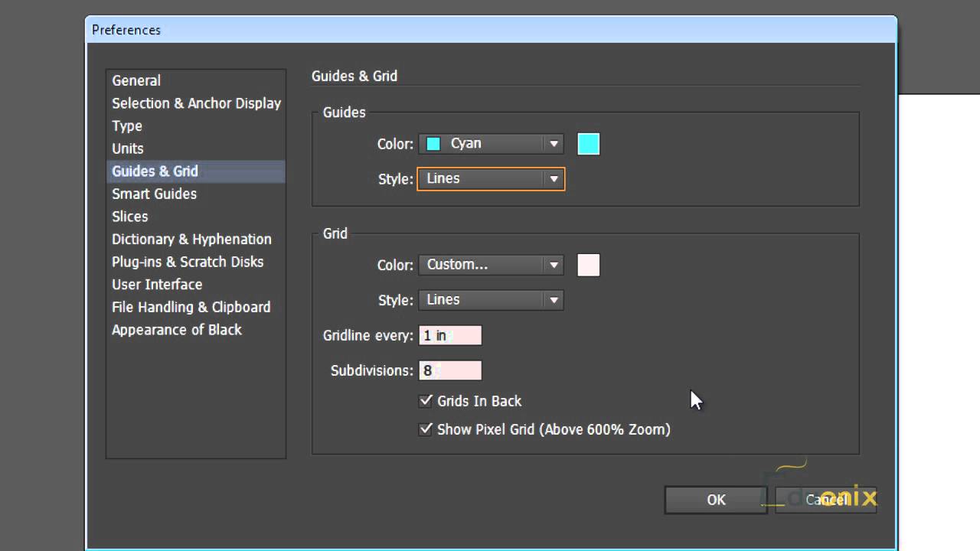Click the Gridline every input field

click(x=450, y=335)
